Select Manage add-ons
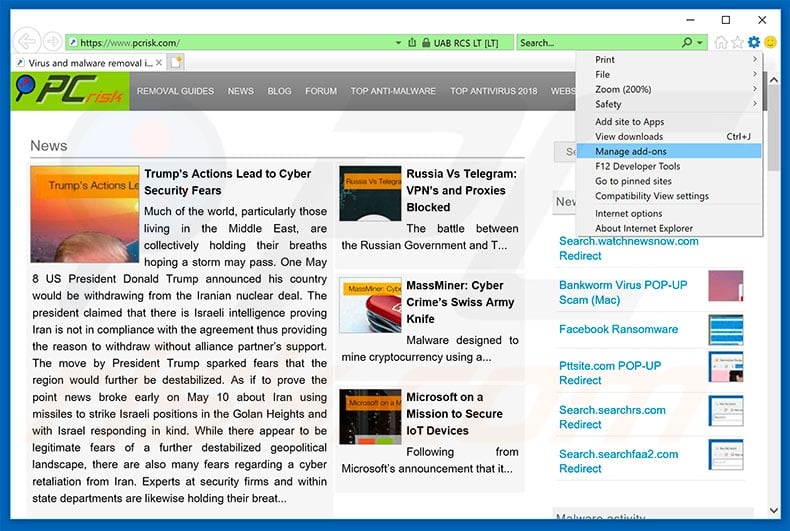Screen dimensions: 790x531 click(669, 151)
